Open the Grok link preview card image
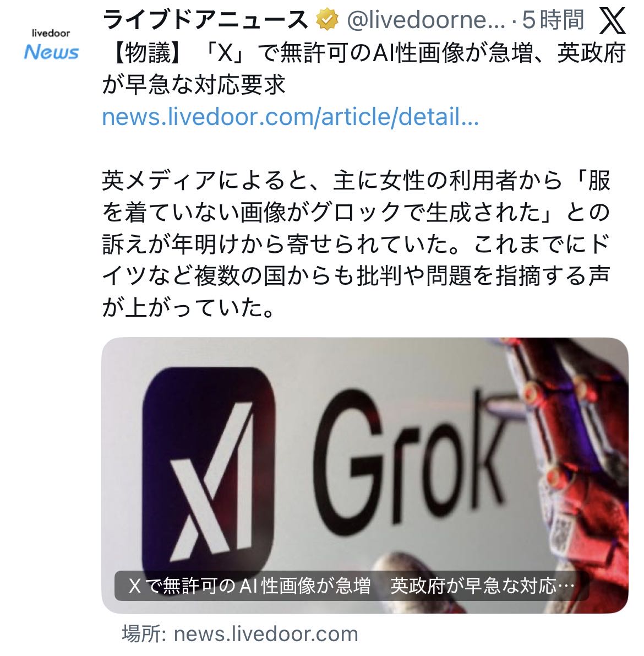Screen dimensions: 644x656 [x=364, y=475]
